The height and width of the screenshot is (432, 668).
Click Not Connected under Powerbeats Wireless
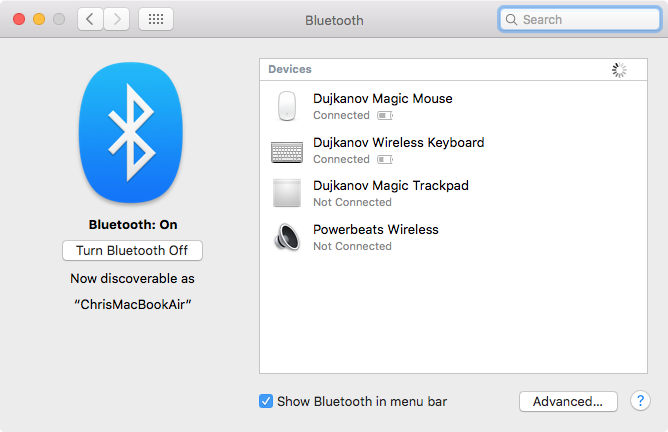pyautogui.click(x=352, y=246)
